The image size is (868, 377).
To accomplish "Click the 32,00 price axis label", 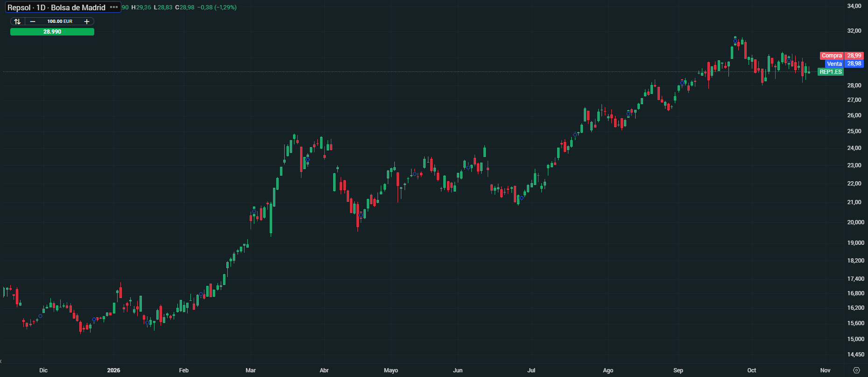I will click(x=854, y=31).
